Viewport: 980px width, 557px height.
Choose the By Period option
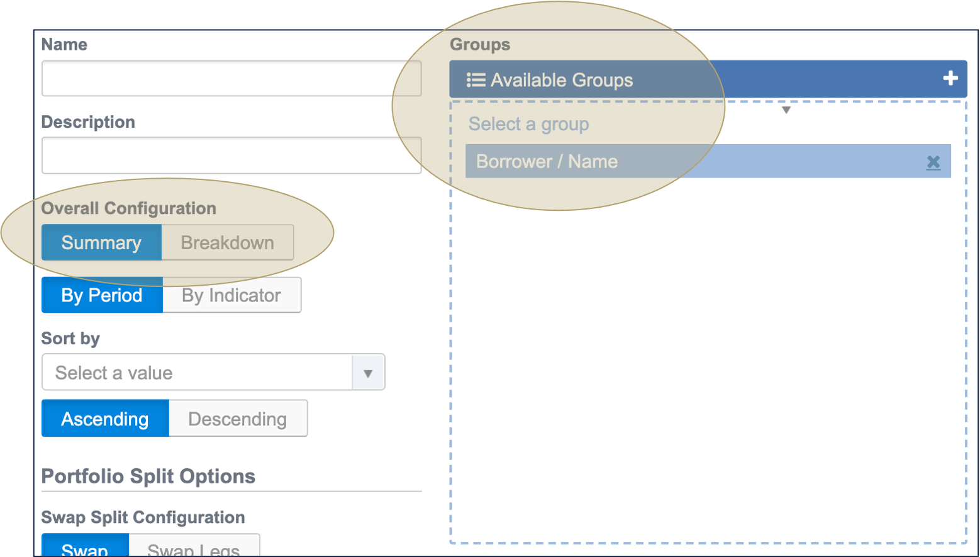point(102,295)
